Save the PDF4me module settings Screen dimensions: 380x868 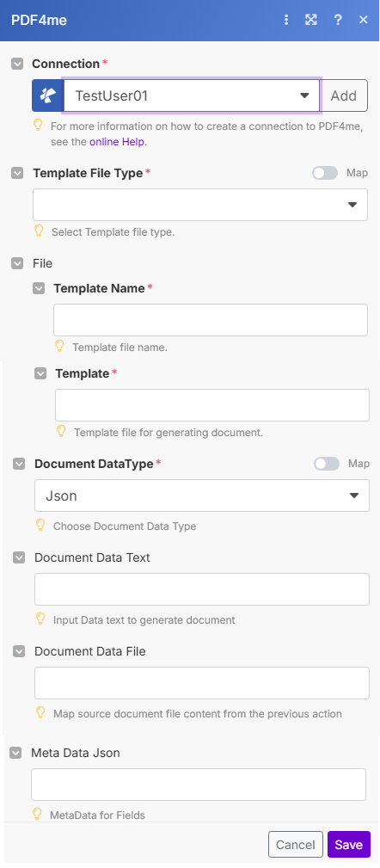pos(348,845)
